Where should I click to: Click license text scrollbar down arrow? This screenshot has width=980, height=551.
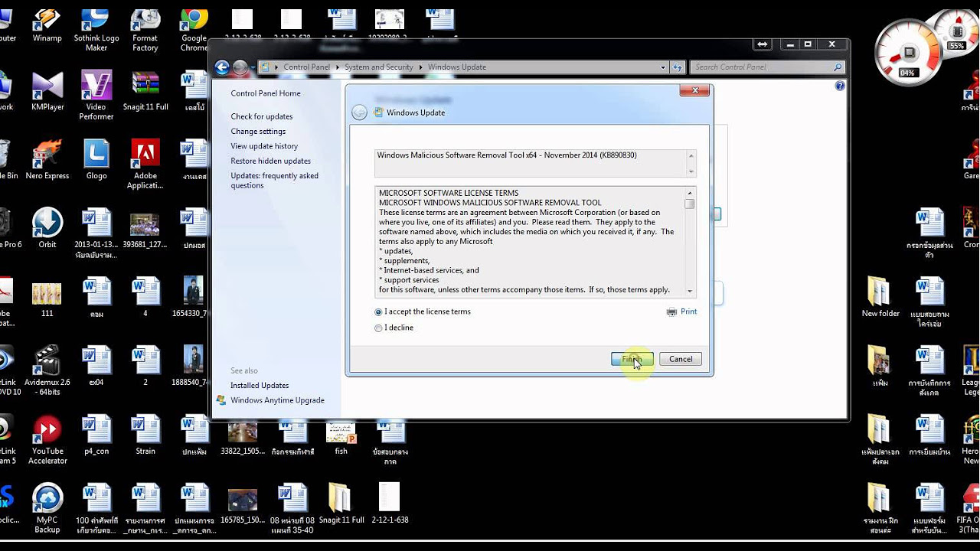pos(690,291)
